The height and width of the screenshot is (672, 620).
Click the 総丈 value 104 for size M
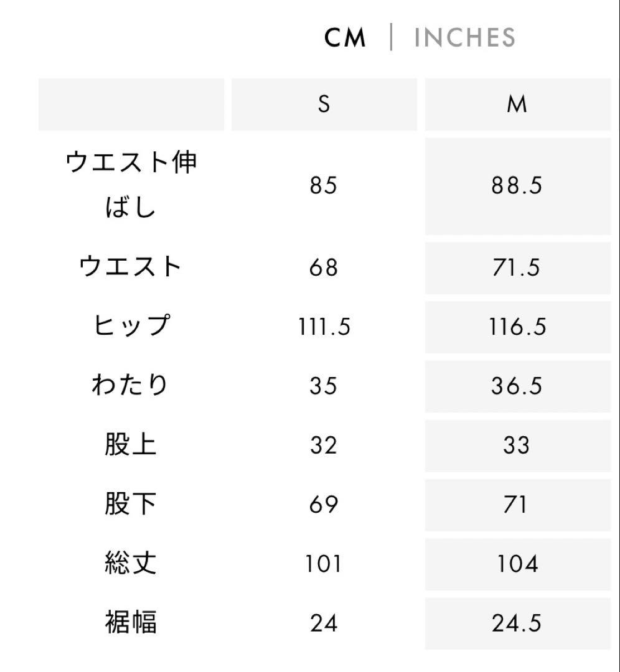click(517, 564)
